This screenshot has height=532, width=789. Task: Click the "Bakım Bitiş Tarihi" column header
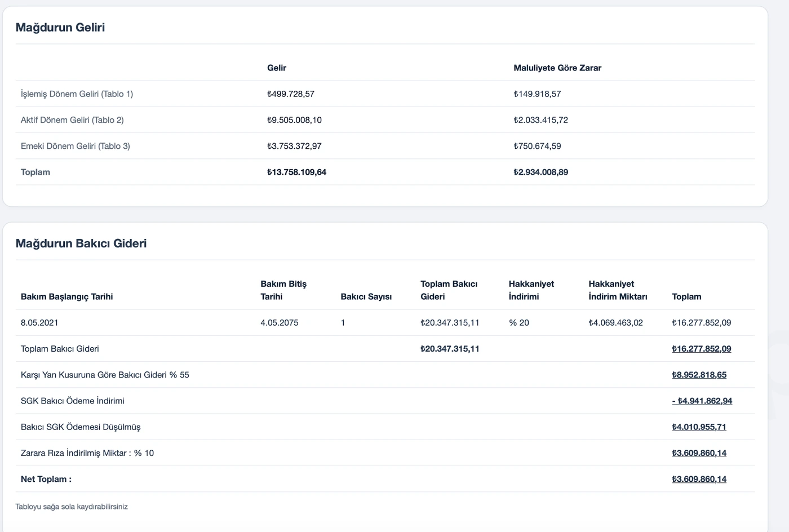(283, 290)
